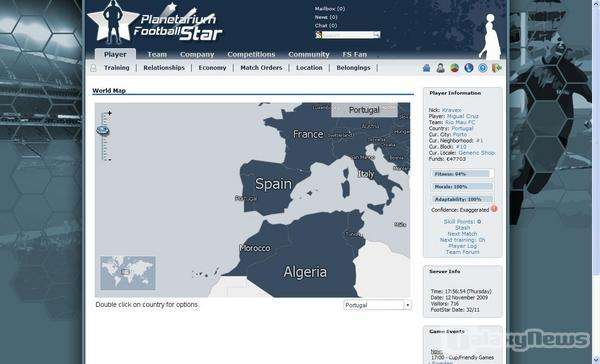Click the map zoom slider handle
This screenshot has height=364, width=600.
[103, 131]
